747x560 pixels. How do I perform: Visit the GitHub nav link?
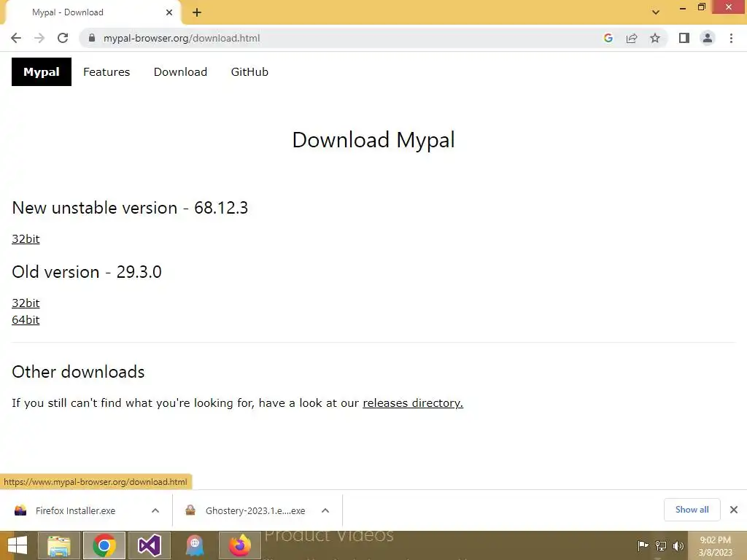coord(249,72)
